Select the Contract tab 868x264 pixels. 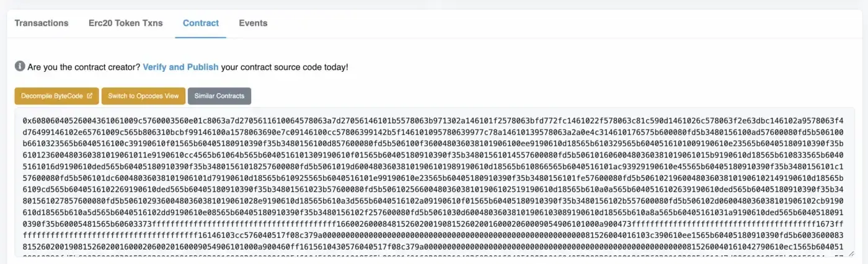(201, 23)
